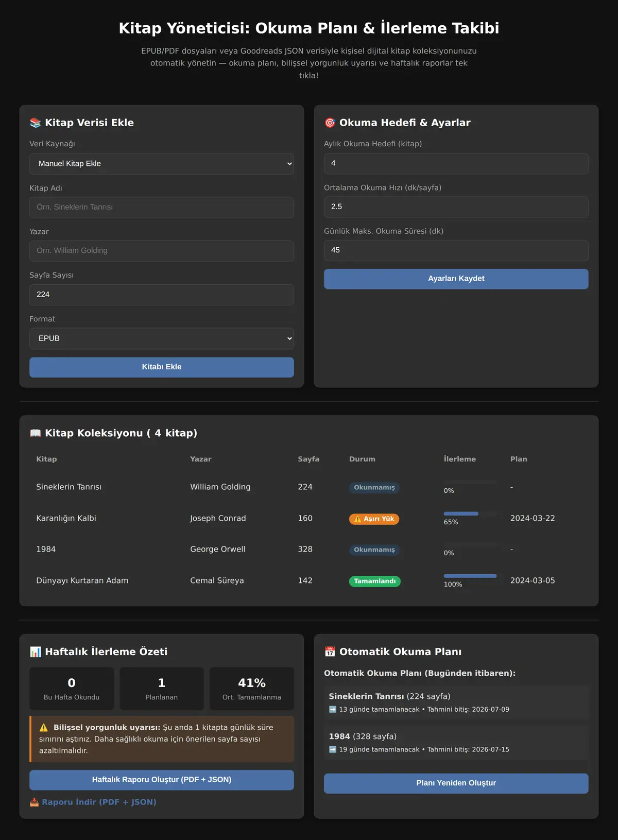Click the Ortalama Okuma Hızı field
This screenshot has height=840, width=618.
pyautogui.click(x=456, y=207)
